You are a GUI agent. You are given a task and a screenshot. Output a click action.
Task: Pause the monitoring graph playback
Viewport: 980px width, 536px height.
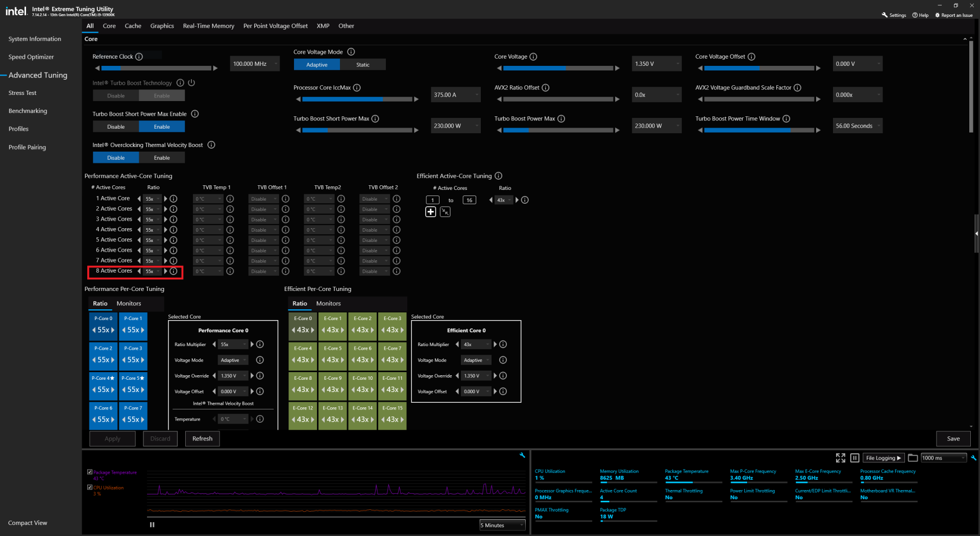(152, 525)
